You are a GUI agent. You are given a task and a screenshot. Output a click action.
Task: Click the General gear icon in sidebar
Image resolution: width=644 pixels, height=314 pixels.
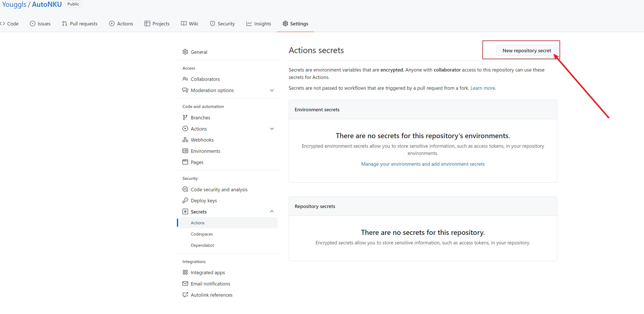[185, 52]
